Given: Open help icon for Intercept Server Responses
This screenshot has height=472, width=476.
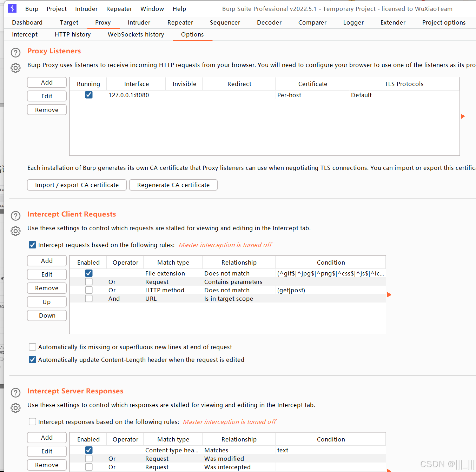Looking at the screenshot, I should (16, 392).
